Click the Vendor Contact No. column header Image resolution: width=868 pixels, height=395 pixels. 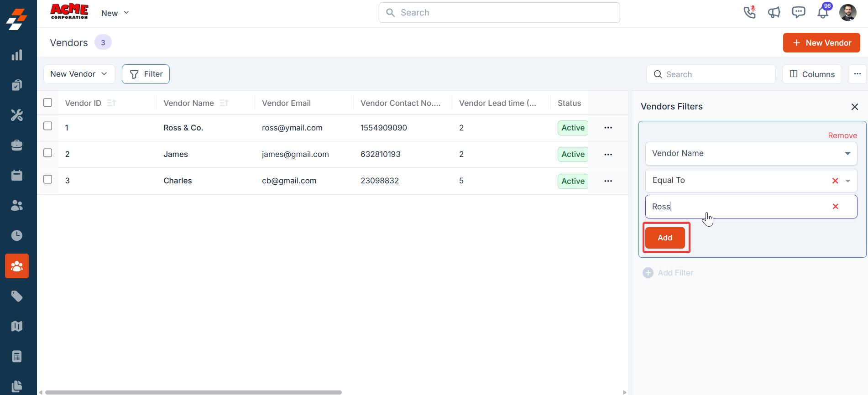401,103
